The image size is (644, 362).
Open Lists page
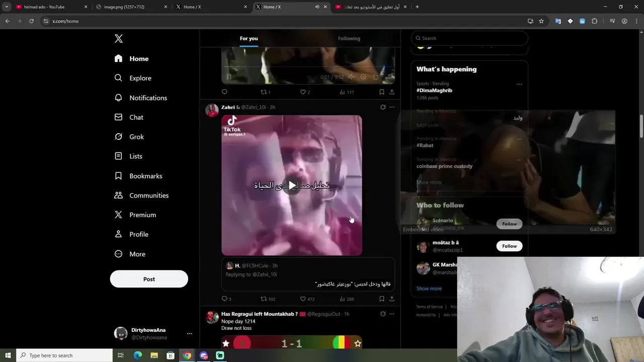pyautogui.click(x=128, y=156)
